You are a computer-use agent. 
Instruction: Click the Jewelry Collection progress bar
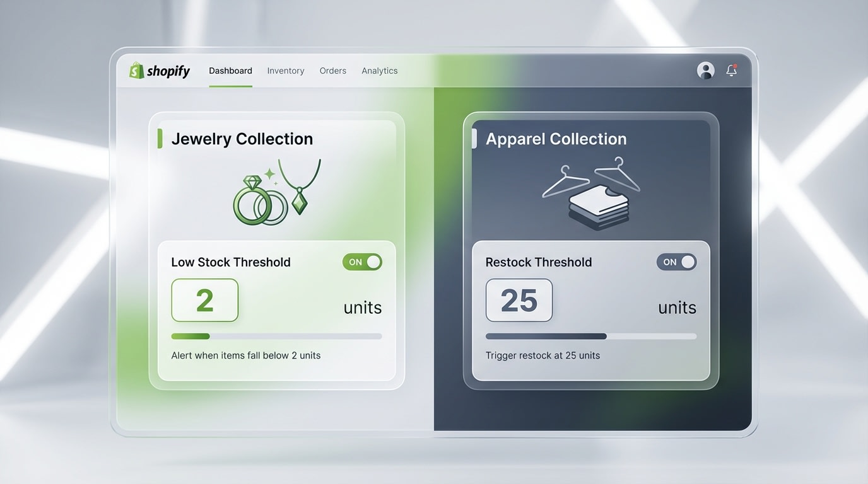click(x=276, y=336)
